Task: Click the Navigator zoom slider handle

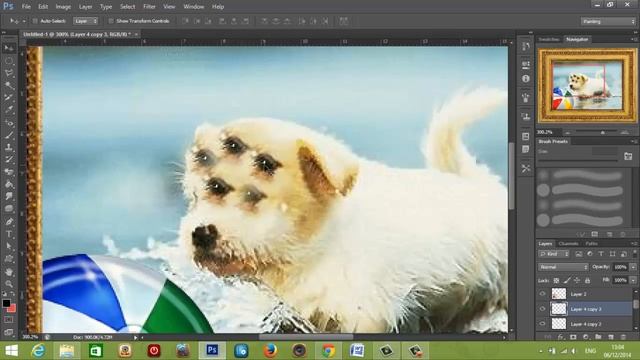Action: point(603,132)
